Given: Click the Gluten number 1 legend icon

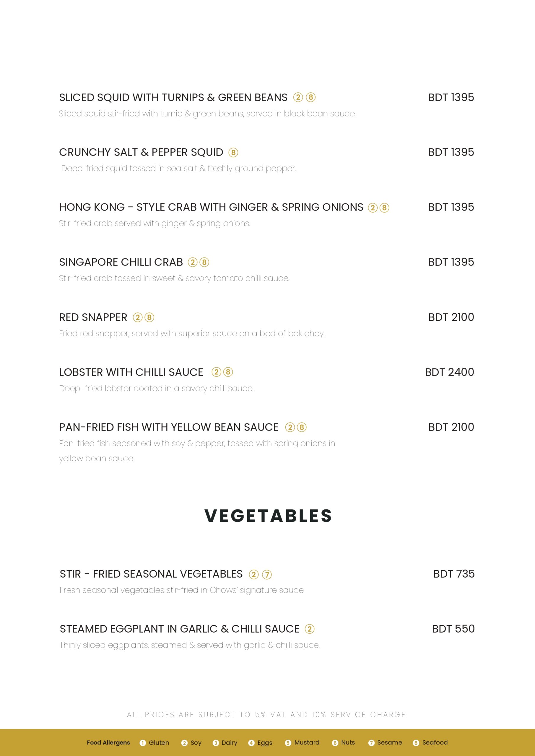Looking at the screenshot, I should (143, 743).
